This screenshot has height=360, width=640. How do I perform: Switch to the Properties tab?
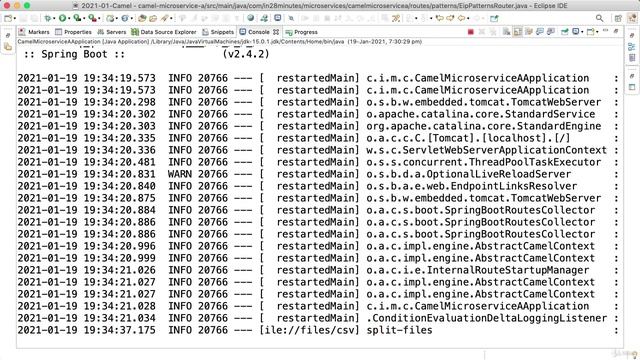tap(73, 32)
